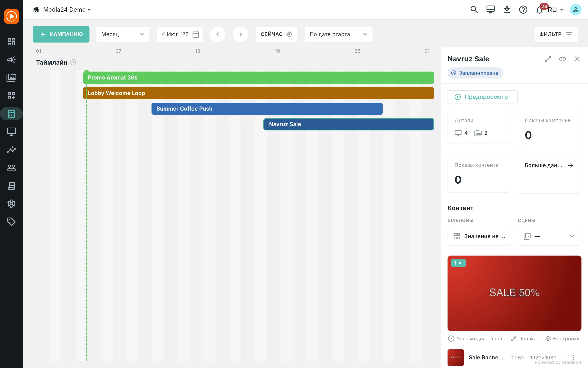Open the calendar icon in date field

click(196, 34)
